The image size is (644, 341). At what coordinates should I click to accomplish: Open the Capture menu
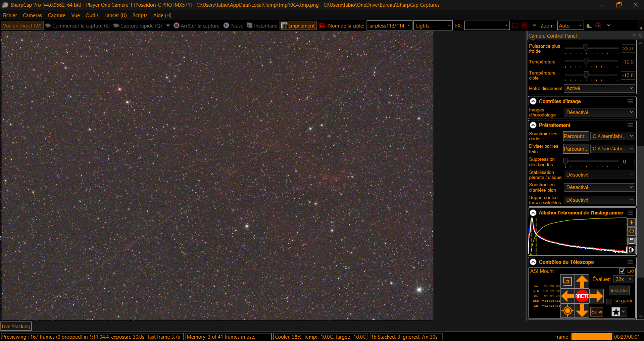coord(57,15)
